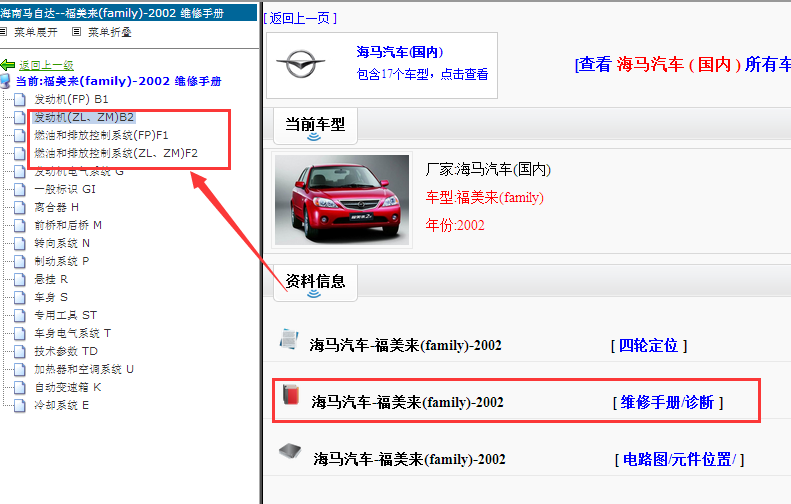The height and width of the screenshot is (504, 791).
Task: Open document icon for 发动机(FP) B1
Action: click(x=20, y=99)
